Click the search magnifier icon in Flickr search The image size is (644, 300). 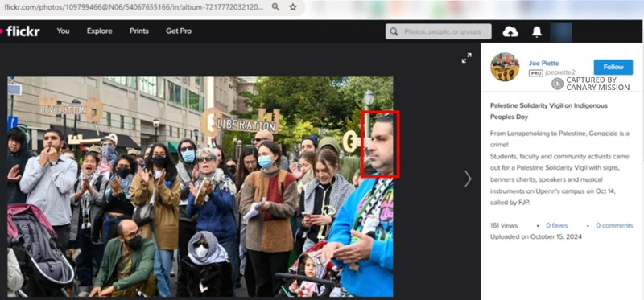coord(394,31)
